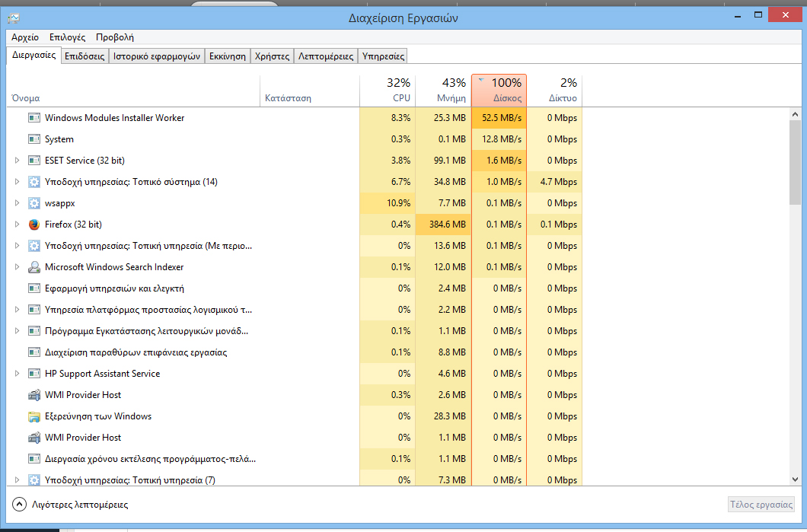Click the Τέλος εργασίας button
This screenshot has width=807, height=532.
click(x=762, y=505)
